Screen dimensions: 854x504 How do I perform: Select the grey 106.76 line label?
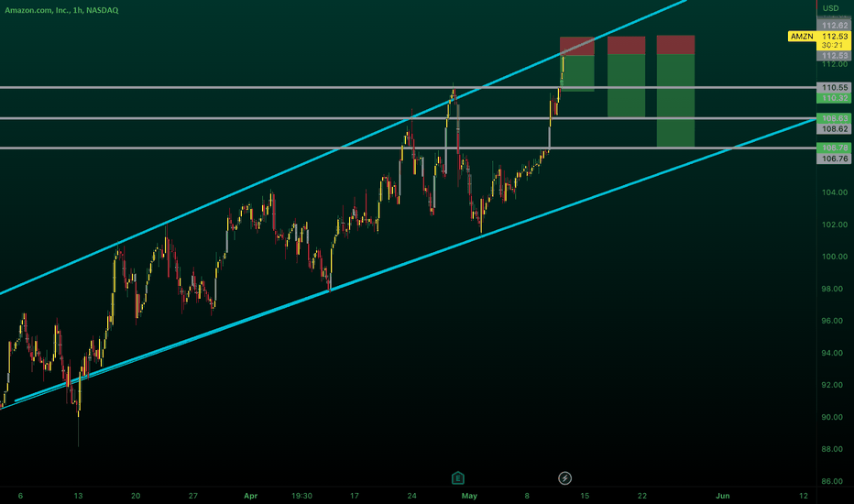[x=835, y=159]
